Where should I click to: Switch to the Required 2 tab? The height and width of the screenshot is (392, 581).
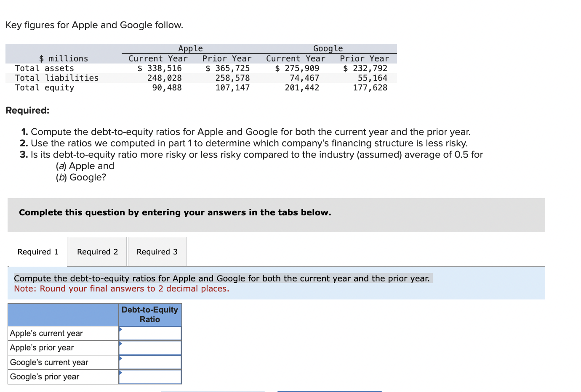click(x=97, y=252)
